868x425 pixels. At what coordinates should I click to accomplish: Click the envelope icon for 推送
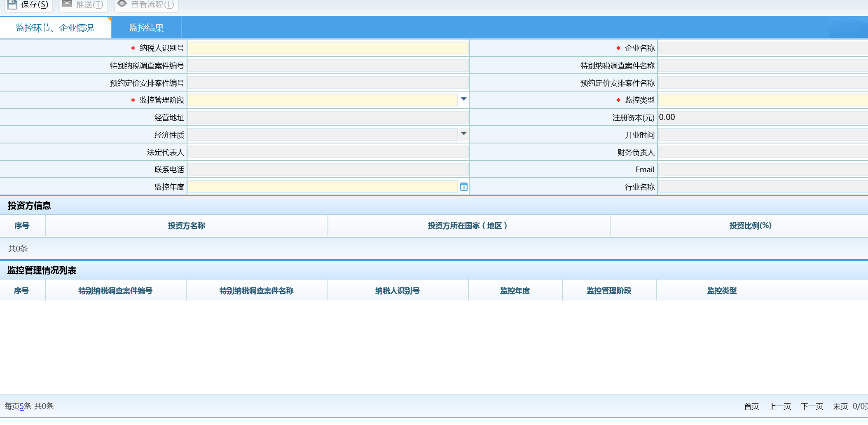click(x=67, y=4)
